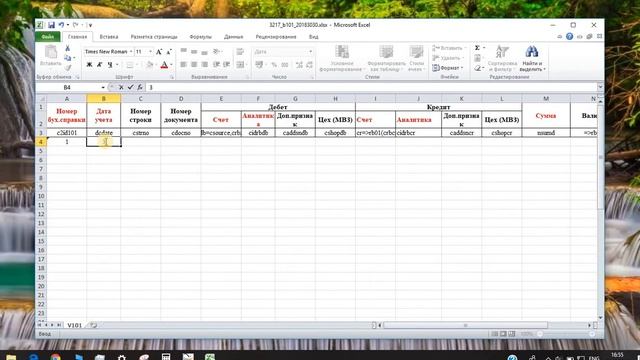Click the Save icon in quick access toolbar
The width and height of the screenshot is (640, 360).
coord(51,25)
